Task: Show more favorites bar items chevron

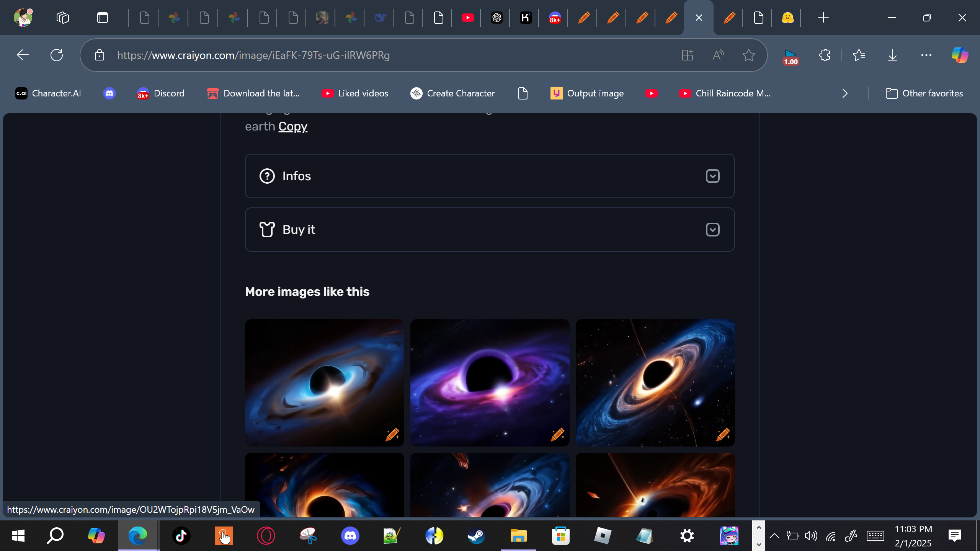Action: [845, 93]
